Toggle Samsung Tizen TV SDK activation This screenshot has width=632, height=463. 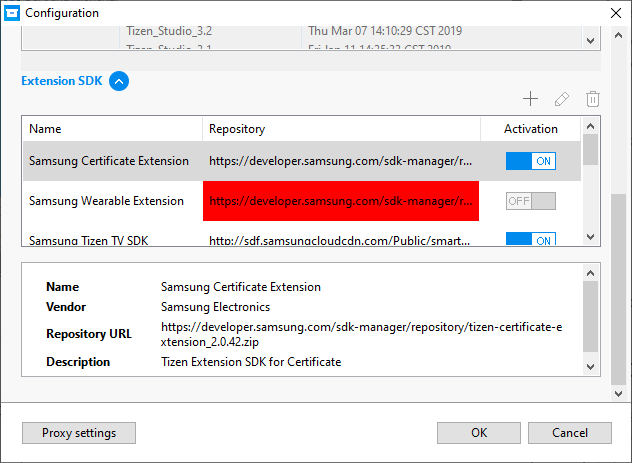pos(530,240)
